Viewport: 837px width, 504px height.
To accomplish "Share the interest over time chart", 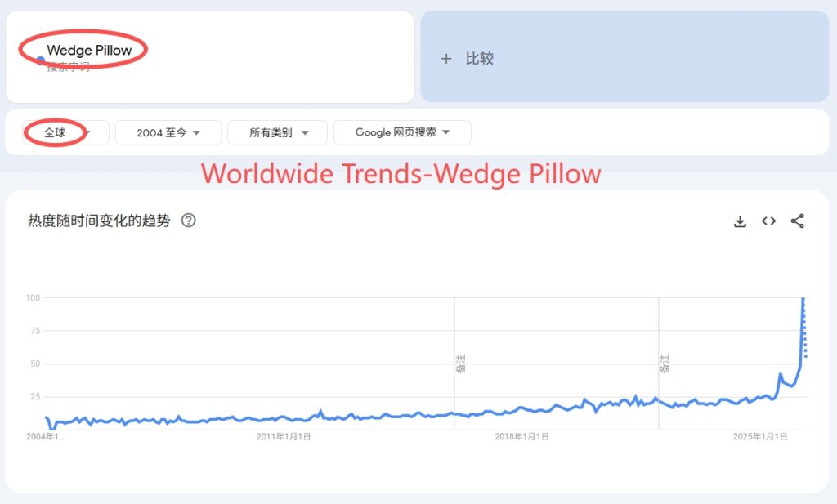I will click(x=798, y=221).
